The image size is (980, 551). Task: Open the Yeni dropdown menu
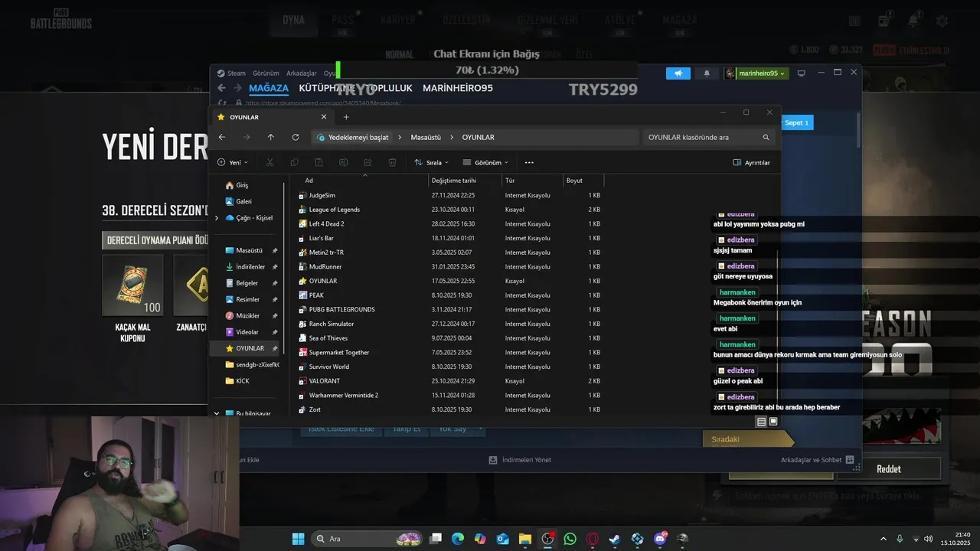pyautogui.click(x=232, y=162)
